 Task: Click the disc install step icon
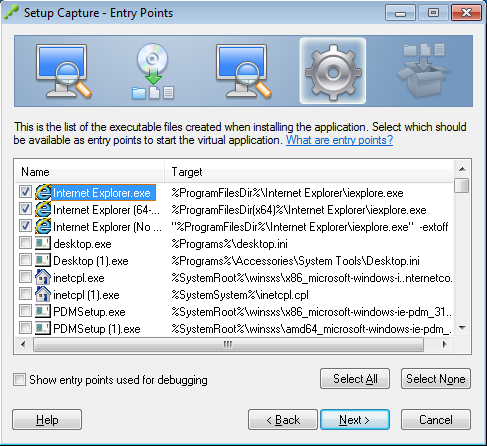[153, 71]
